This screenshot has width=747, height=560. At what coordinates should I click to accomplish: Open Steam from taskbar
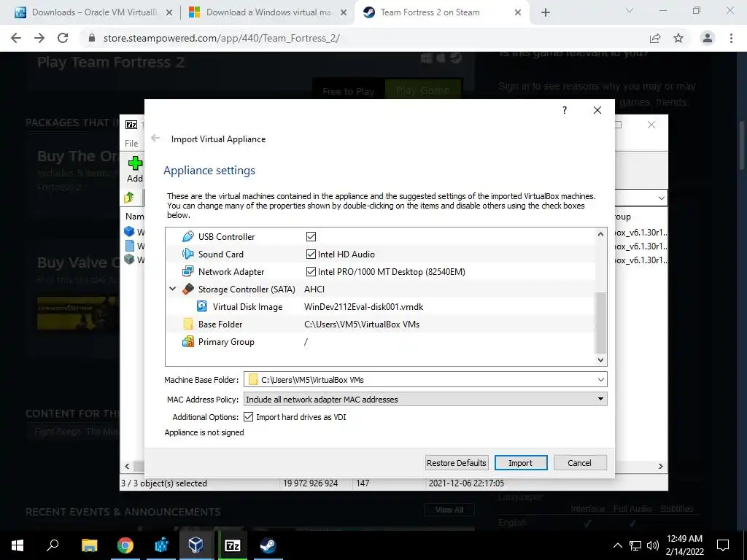(268, 545)
